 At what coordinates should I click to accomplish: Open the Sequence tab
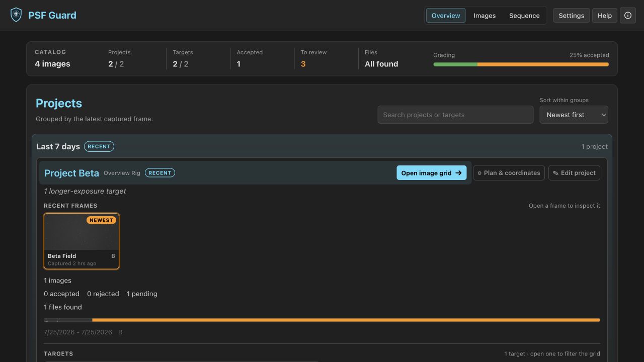pyautogui.click(x=524, y=16)
